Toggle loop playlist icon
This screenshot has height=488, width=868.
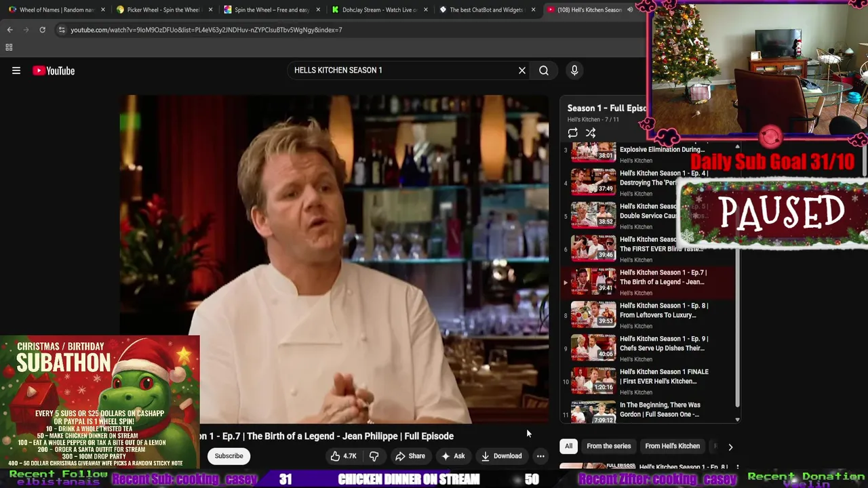tap(573, 134)
